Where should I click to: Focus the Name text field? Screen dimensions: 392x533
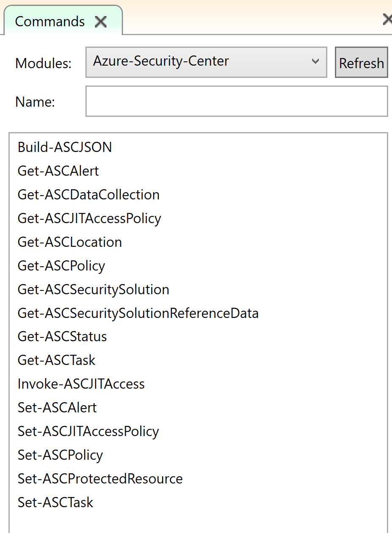pyautogui.click(x=236, y=101)
